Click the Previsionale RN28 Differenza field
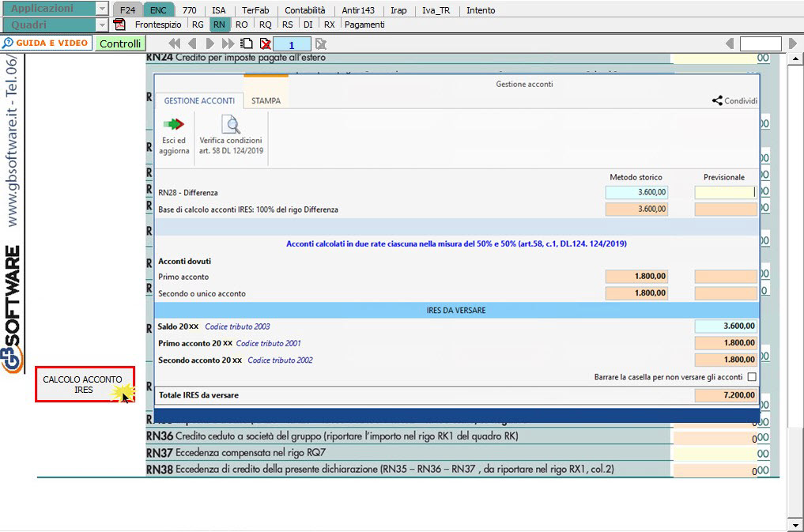Viewport: 804px width, 532px height. point(725,192)
